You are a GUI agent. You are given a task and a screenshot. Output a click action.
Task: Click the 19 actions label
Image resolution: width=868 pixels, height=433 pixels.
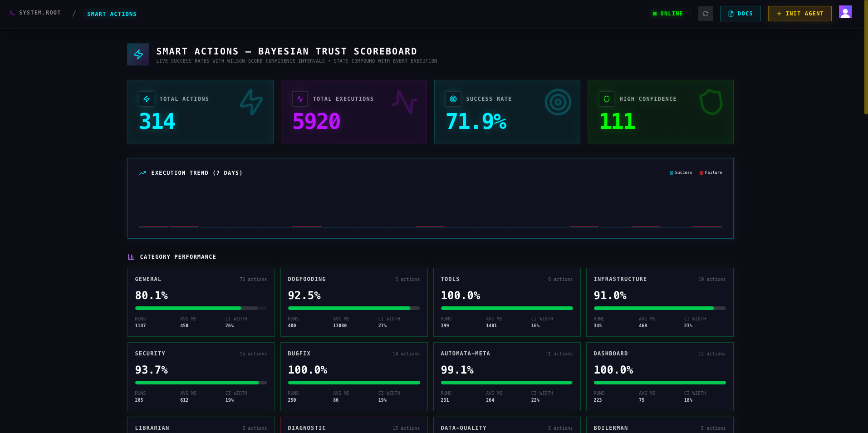712,280
